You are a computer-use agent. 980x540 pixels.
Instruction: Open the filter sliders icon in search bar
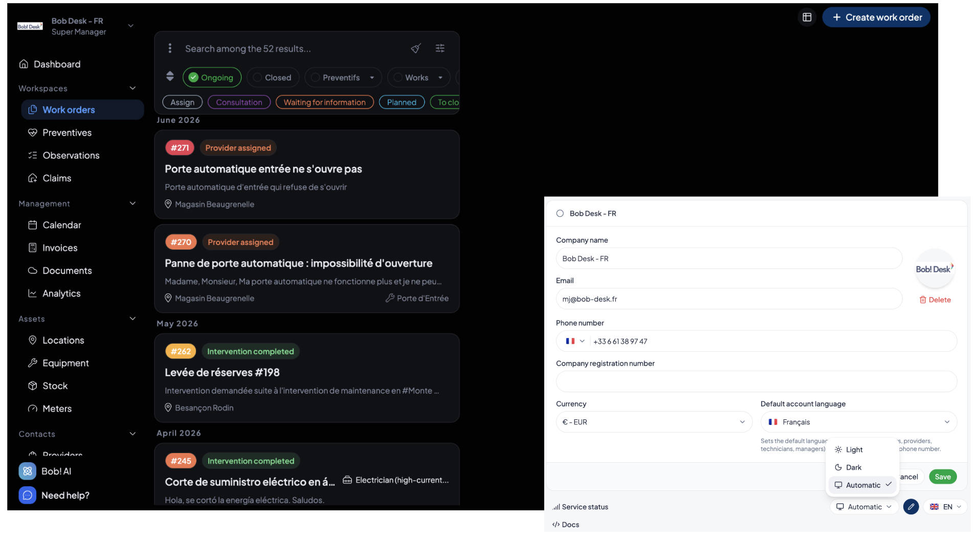click(x=440, y=49)
